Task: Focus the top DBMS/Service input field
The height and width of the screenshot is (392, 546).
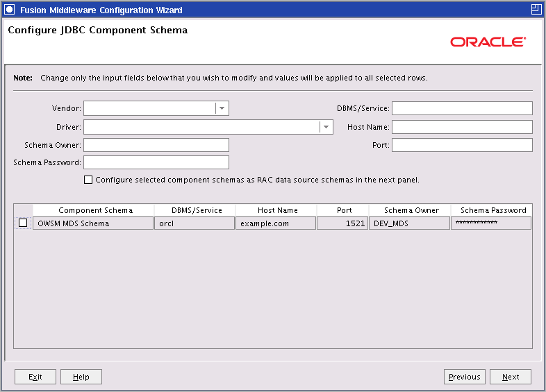Action: coord(462,108)
